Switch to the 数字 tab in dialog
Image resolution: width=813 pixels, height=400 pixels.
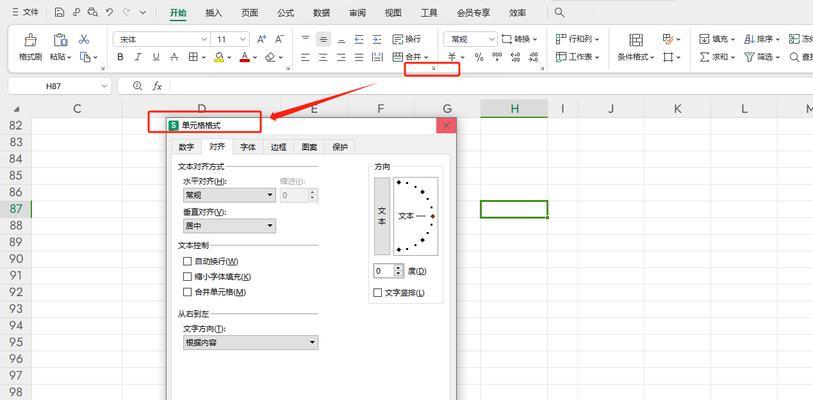[x=186, y=147]
